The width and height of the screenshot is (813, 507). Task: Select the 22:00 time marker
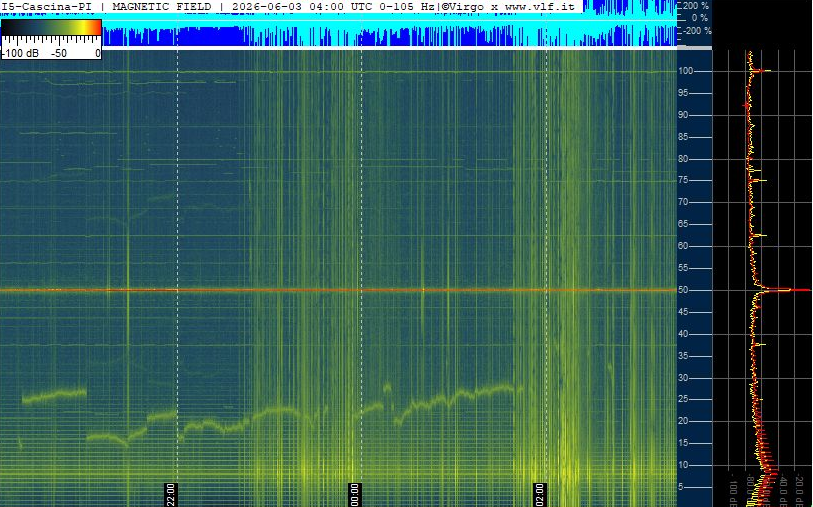click(171, 494)
